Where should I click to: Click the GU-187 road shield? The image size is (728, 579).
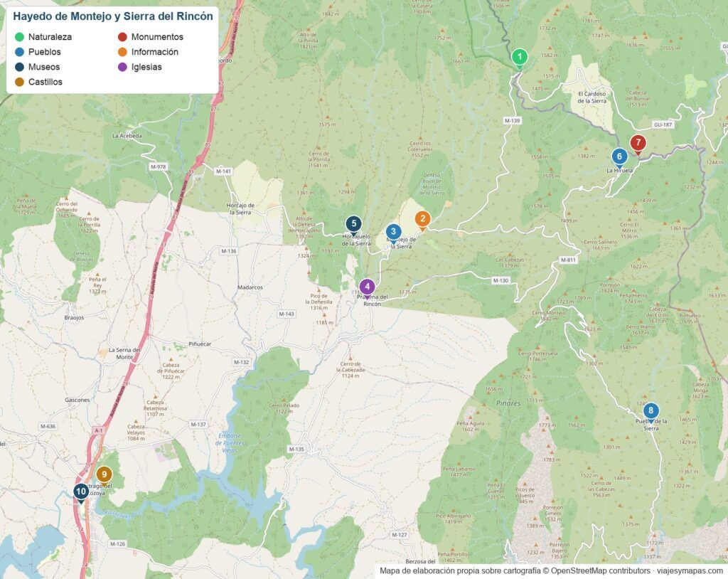(x=663, y=124)
